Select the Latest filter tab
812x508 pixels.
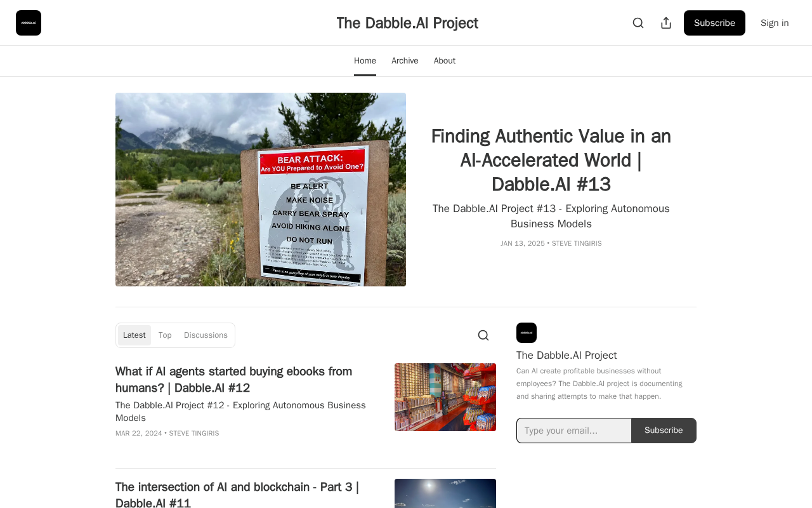click(134, 335)
